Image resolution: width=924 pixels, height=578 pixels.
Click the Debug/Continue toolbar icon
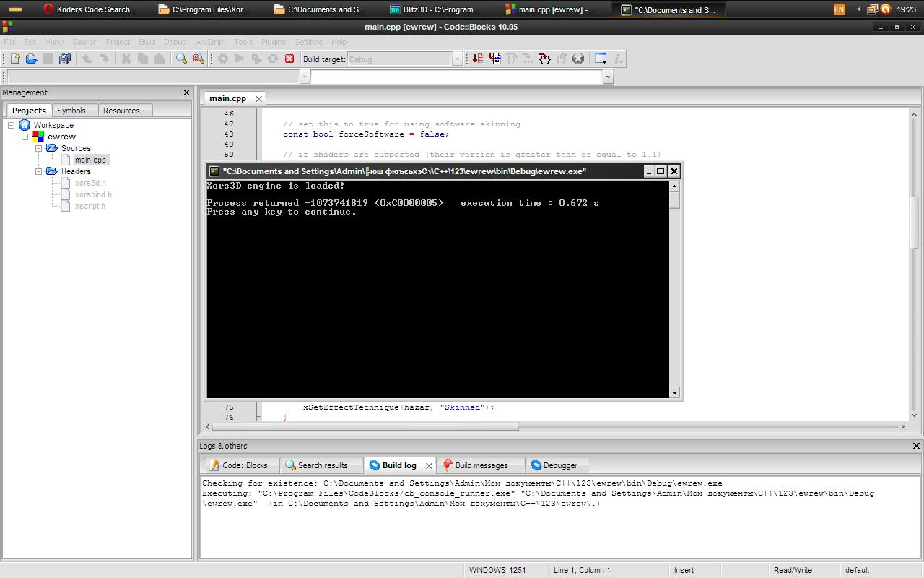pyautogui.click(x=478, y=59)
